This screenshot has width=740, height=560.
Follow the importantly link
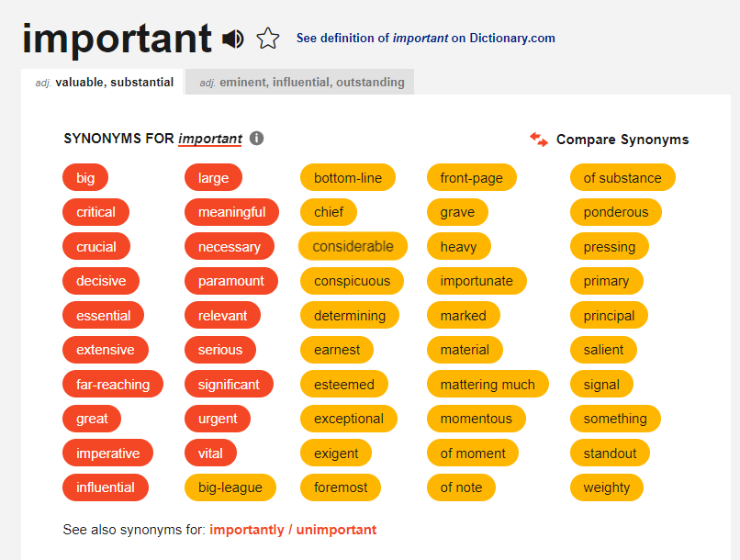coord(247,530)
